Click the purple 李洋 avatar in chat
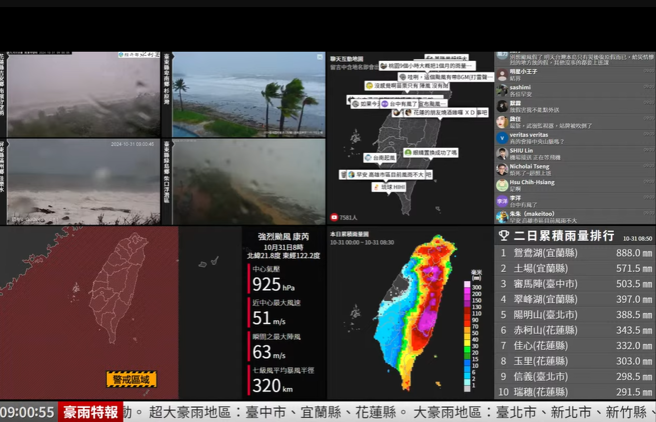Screen dimensions: 656x422 (502, 201)
